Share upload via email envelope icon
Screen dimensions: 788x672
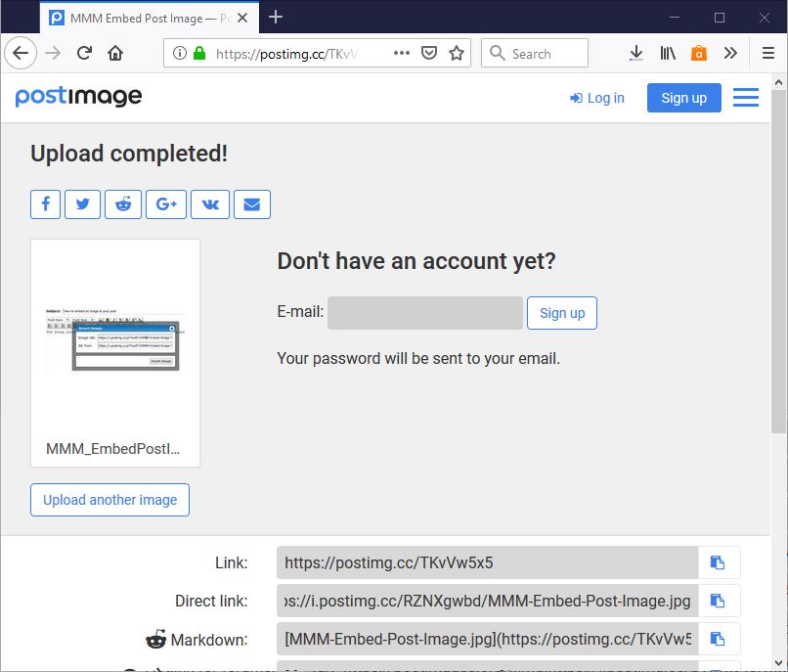point(252,204)
